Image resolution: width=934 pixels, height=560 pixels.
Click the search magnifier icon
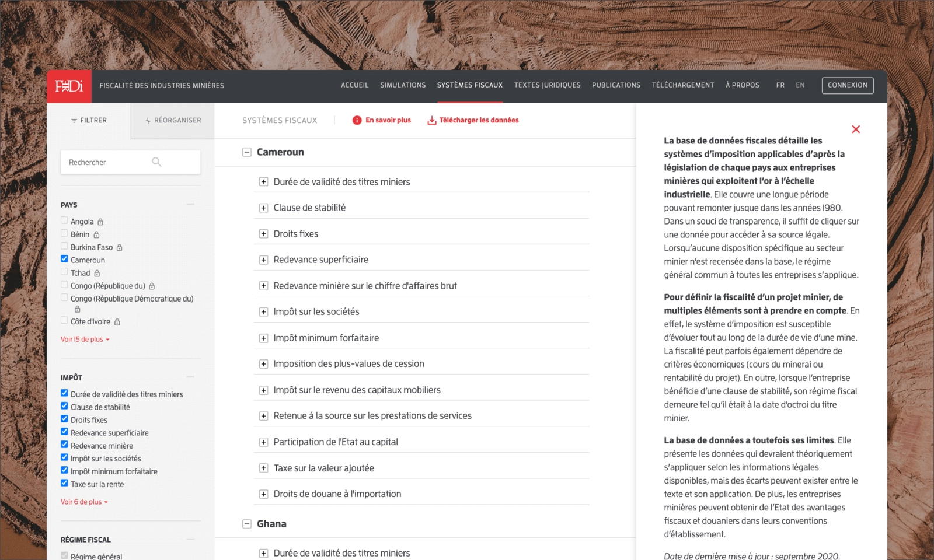pos(156,162)
